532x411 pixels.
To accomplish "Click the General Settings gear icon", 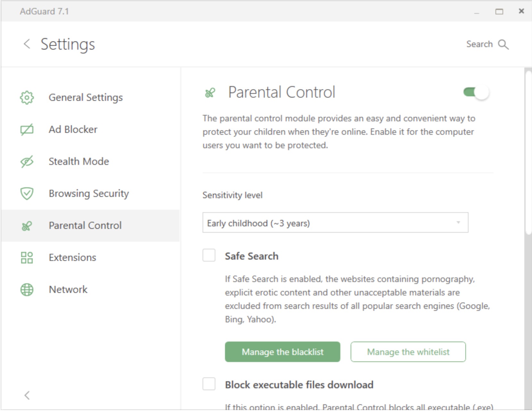I will click(x=27, y=97).
